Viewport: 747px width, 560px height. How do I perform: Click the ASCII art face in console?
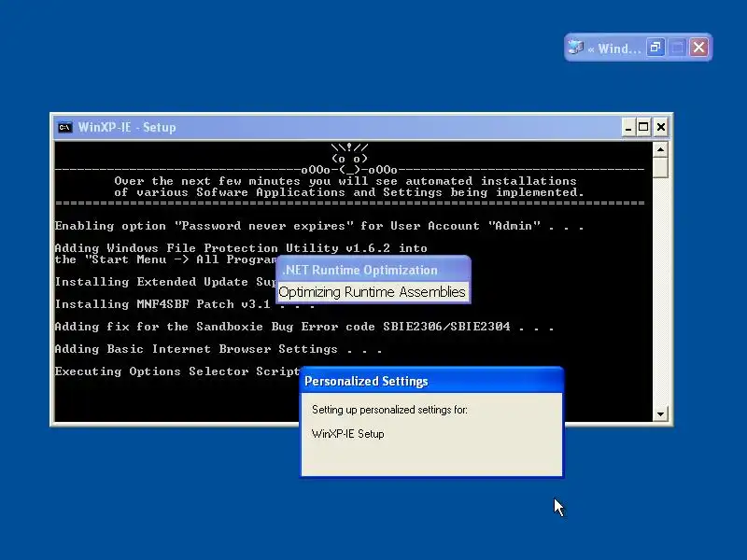[x=349, y=159]
